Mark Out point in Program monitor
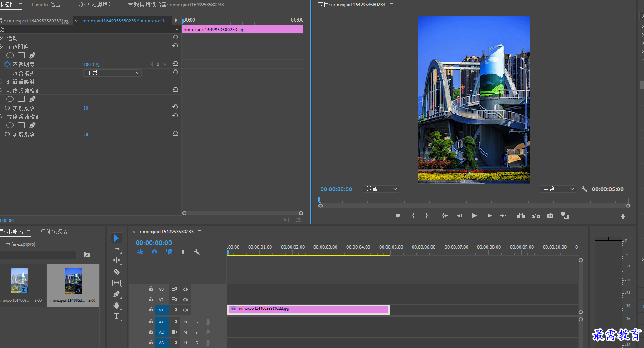Viewport: 644px width, 348px height. coord(426,216)
